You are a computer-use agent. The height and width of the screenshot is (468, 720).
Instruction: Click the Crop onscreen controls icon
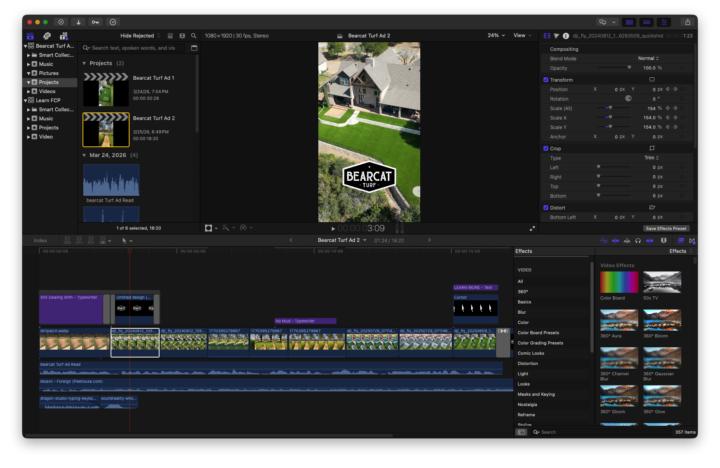(652, 148)
